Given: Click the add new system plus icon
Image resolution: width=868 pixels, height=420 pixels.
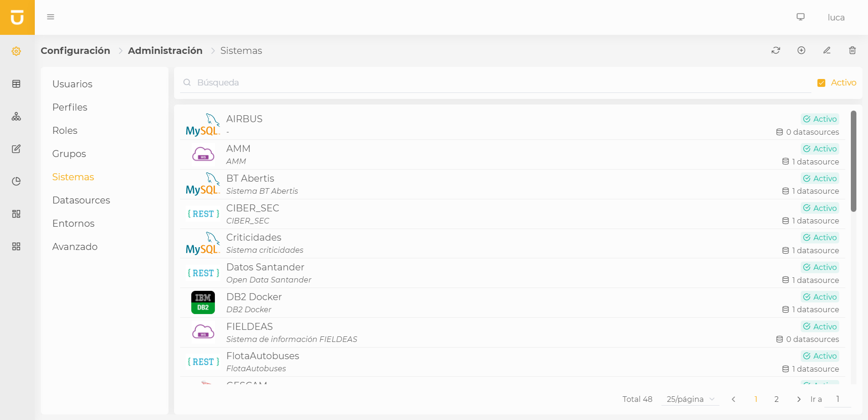Looking at the screenshot, I should (x=801, y=50).
